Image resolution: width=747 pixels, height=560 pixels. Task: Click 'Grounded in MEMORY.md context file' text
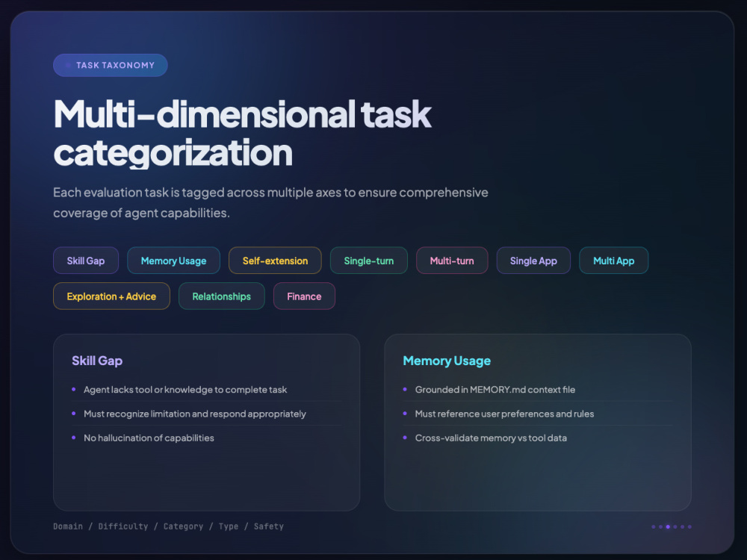[495, 390]
